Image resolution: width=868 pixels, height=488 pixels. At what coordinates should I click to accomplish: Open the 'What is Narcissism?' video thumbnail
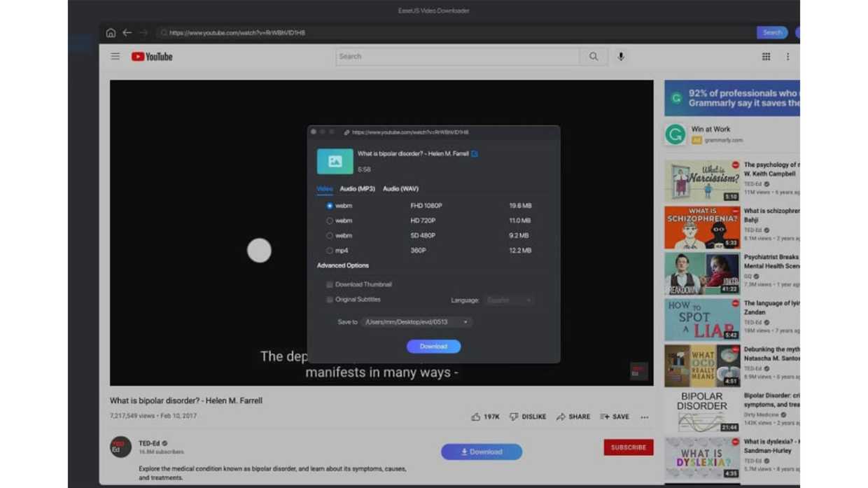tap(701, 179)
